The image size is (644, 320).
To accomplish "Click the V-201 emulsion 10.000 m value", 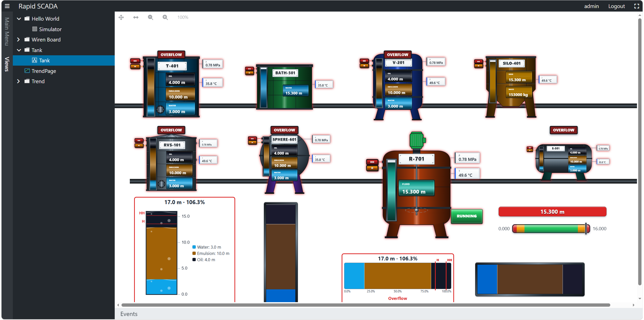I will point(398,90).
